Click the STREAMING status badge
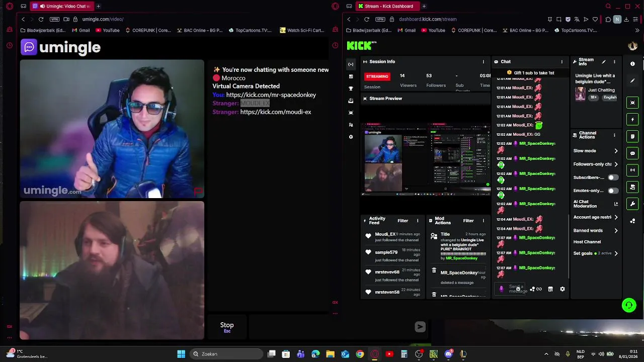 377,76
